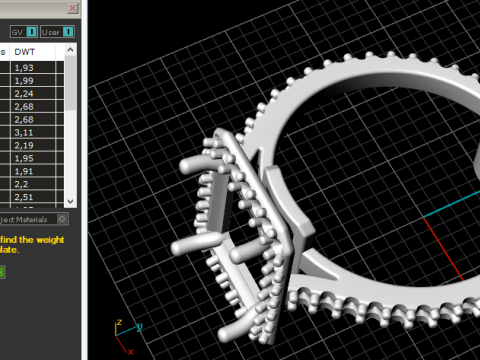The width and height of the screenshot is (480, 360).
Task: Select the 2,51 DWT cell
Action: point(32,197)
